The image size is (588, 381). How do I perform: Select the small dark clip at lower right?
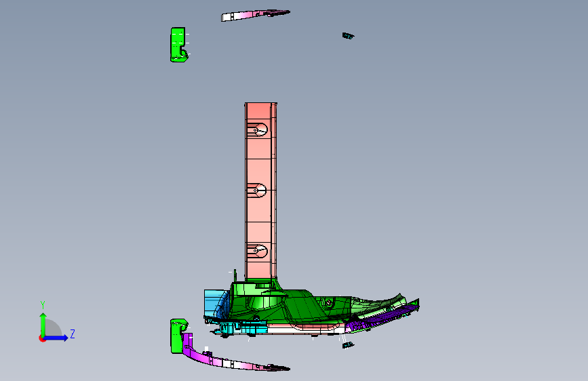(348, 344)
